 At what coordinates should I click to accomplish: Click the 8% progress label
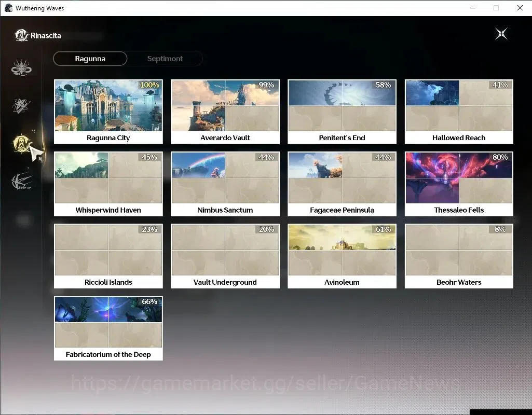[x=500, y=229]
